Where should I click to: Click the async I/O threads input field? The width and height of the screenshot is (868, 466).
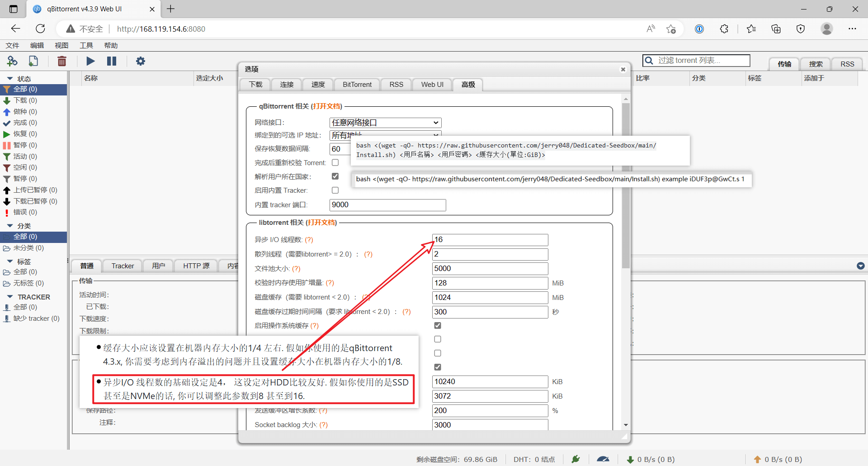point(490,240)
